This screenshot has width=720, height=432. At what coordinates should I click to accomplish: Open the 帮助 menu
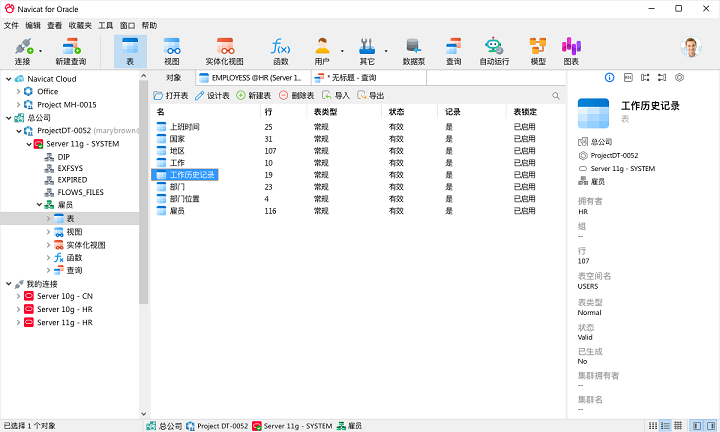tap(149, 26)
